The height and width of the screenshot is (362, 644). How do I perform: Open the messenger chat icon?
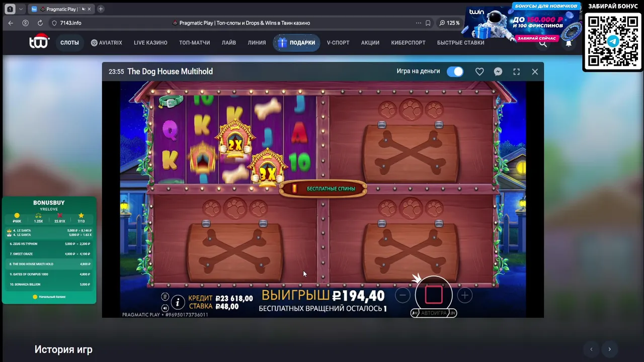[498, 71]
